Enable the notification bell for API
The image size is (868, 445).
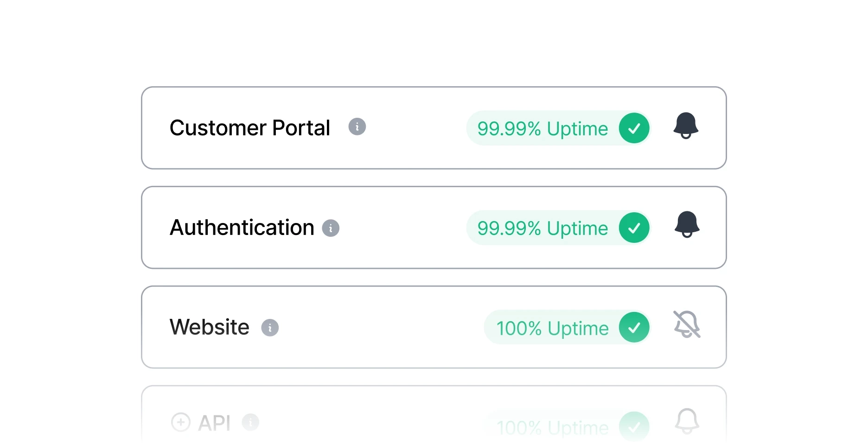point(687,421)
